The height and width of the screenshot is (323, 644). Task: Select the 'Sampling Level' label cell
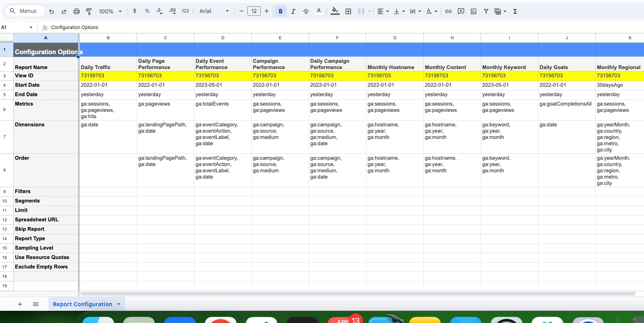(x=46, y=248)
